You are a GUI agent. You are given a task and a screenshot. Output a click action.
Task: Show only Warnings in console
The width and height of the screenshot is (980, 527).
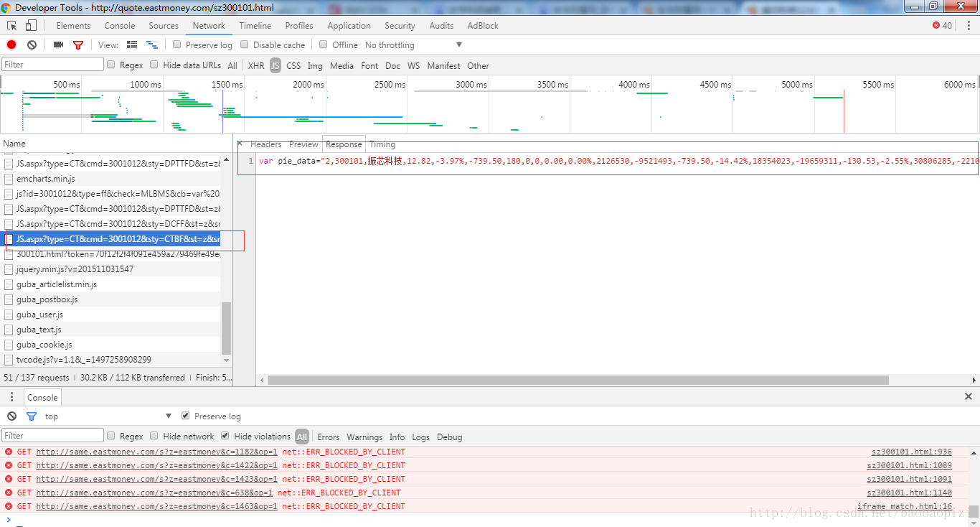click(x=364, y=437)
